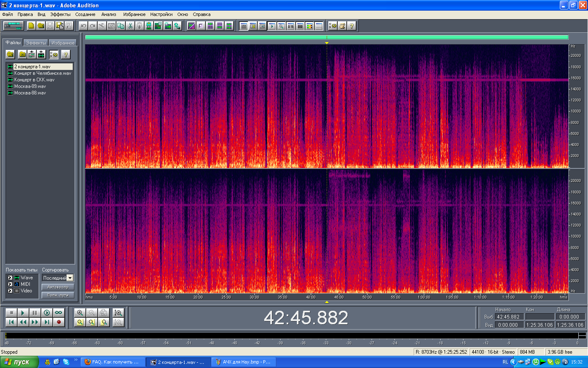Disable the Video file type checkbox
Image resolution: width=588 pixels, height=368 pixels.
tap(10, 291)
